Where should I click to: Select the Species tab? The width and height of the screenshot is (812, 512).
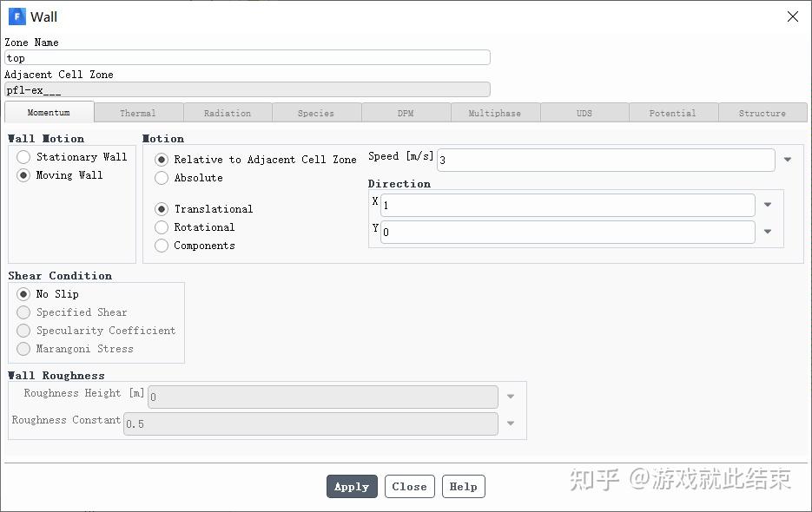tap(316, 112)
